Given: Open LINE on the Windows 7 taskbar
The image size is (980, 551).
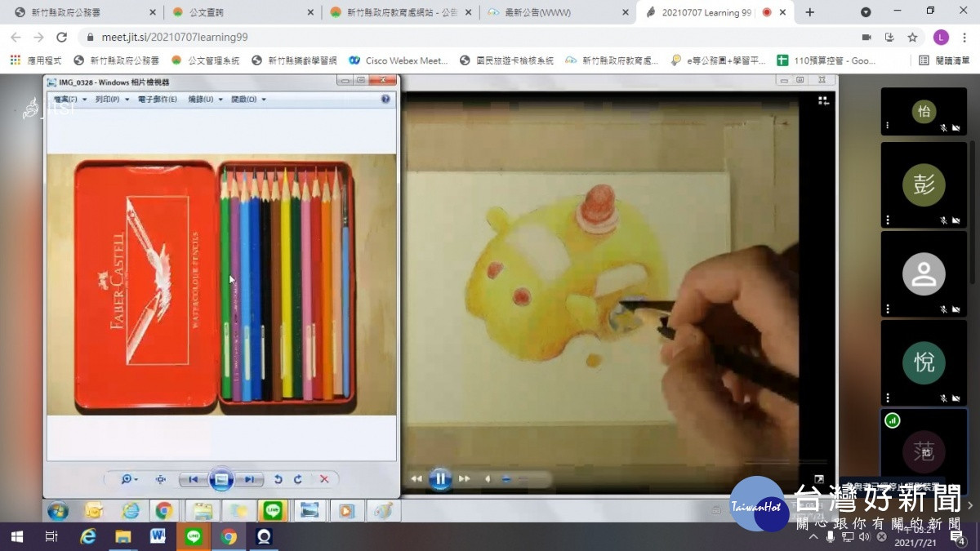Looking at the screenshot, I should click(x=271, y=511).
